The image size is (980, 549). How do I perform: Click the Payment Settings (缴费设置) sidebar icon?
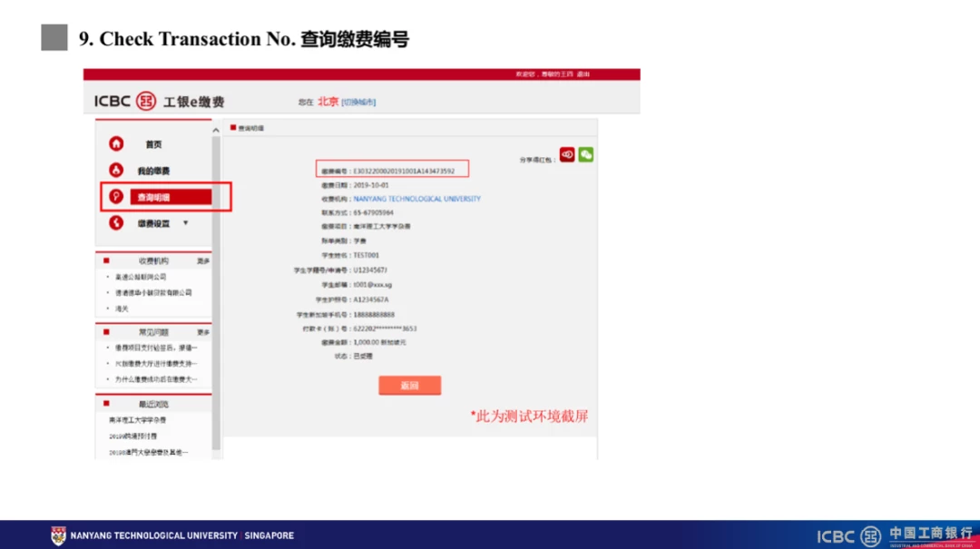click(116, 222)
